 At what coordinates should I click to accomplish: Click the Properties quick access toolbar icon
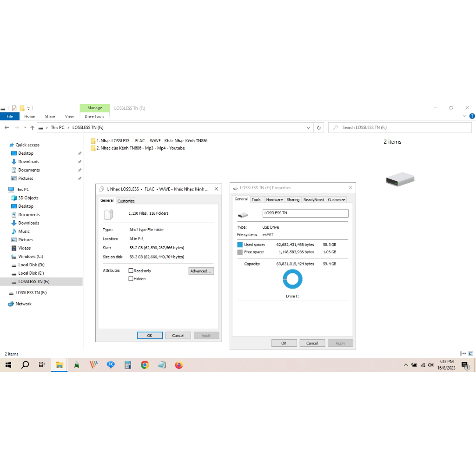tap(14, 108)
